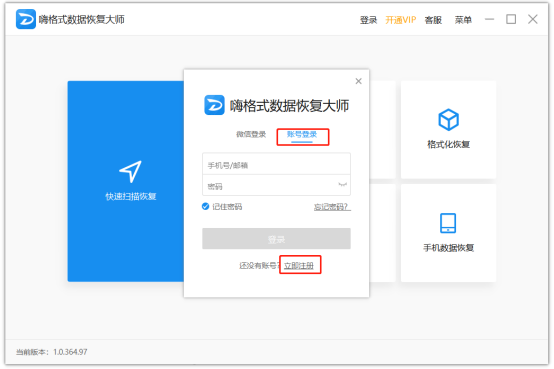
Task: Open 开通VIP in the title bar
Action: click(x=400, y=20)
